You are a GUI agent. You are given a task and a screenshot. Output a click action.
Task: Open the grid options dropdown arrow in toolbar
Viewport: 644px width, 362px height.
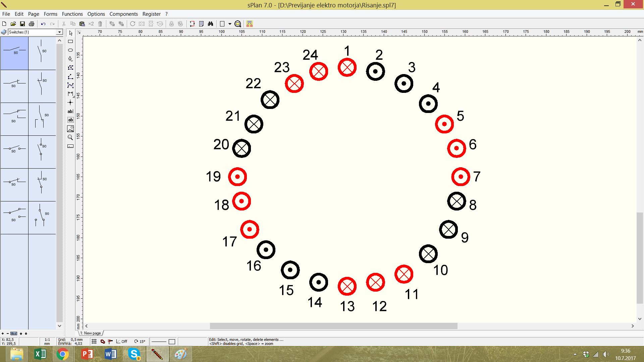230,24
